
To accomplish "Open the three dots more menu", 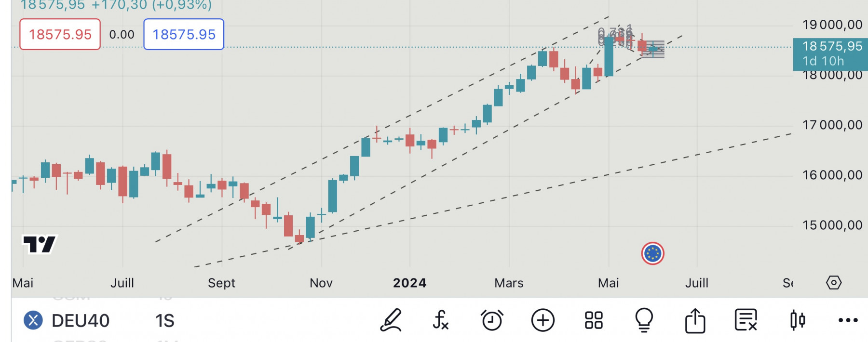I will coord(848,320).
